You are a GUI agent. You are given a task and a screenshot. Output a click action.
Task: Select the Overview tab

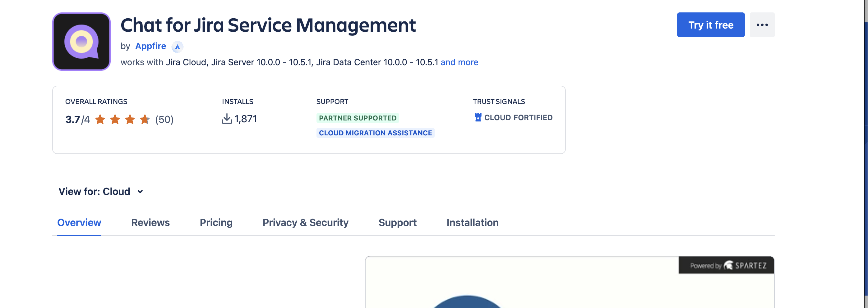click(79, 223)
